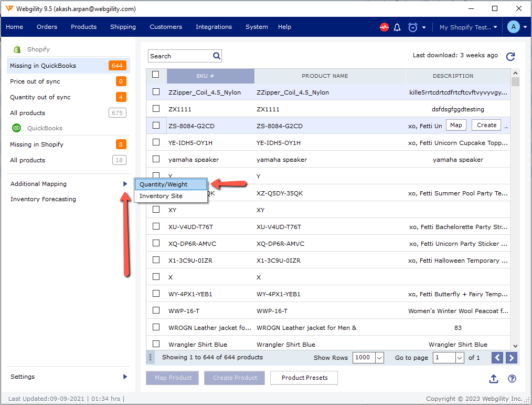Open the notifications bell

point(397,27)
